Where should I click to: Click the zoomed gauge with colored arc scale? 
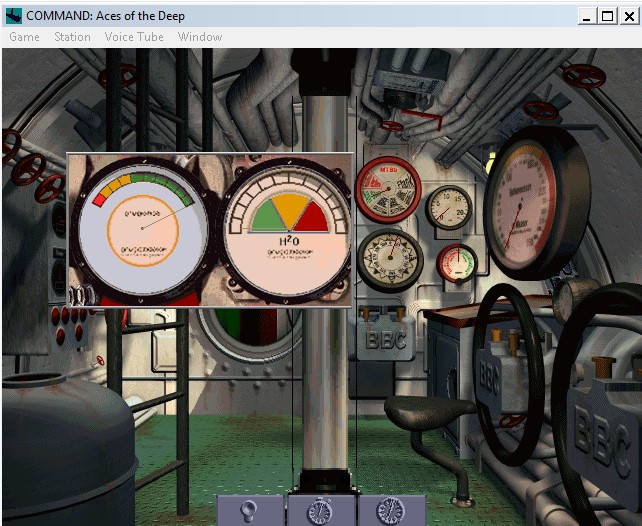[x=142, y=229]
